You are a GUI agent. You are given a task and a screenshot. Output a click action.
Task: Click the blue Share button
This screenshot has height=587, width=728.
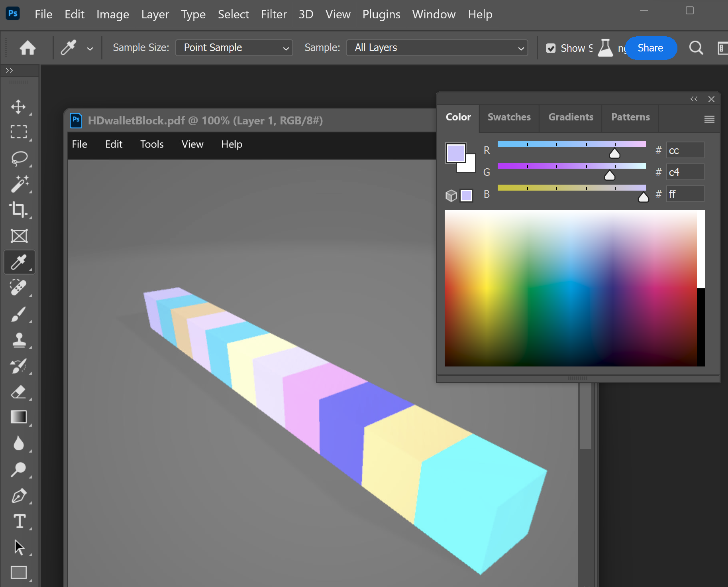650,48
